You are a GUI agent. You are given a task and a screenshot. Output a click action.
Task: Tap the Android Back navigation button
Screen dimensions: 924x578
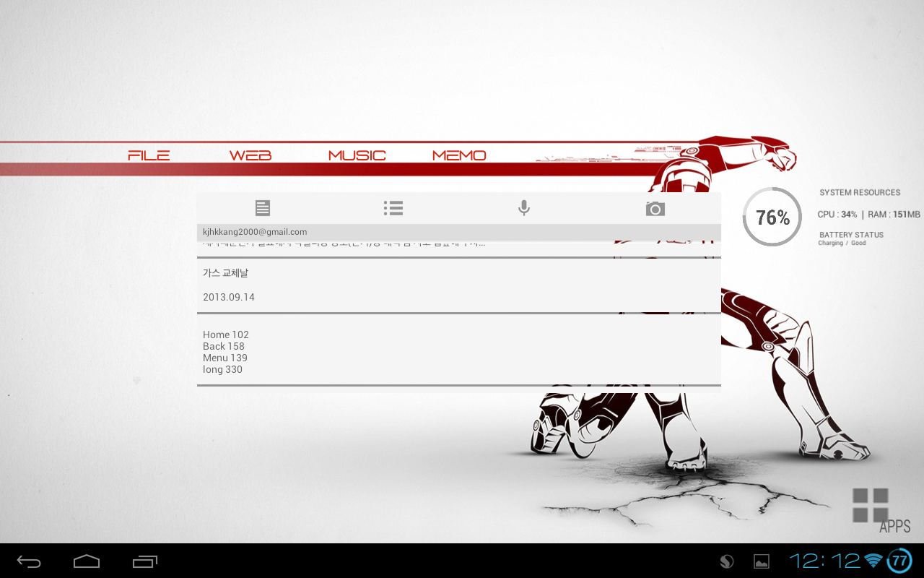click(30, 561)
